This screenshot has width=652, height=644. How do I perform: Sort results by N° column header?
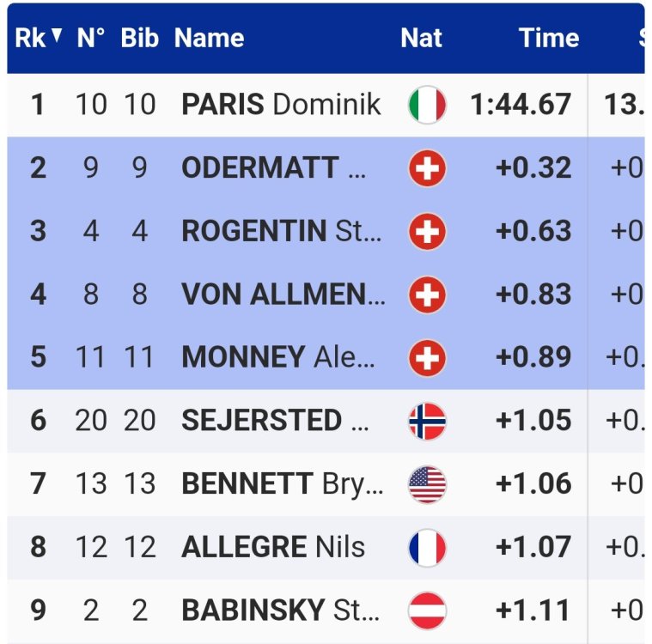(91, 38)
